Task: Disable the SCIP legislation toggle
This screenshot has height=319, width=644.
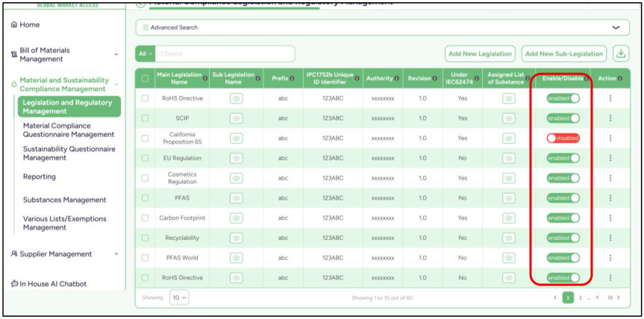Action: [x=563, y=118]
